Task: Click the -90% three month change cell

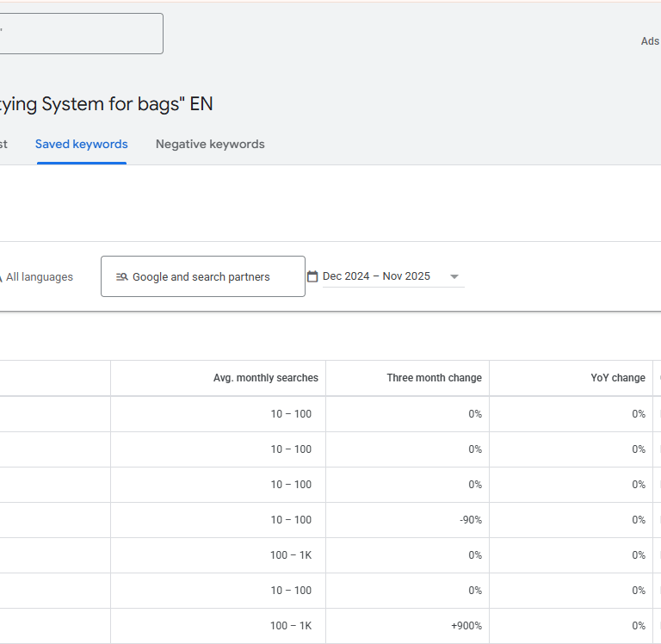Action: coord(470,520)
